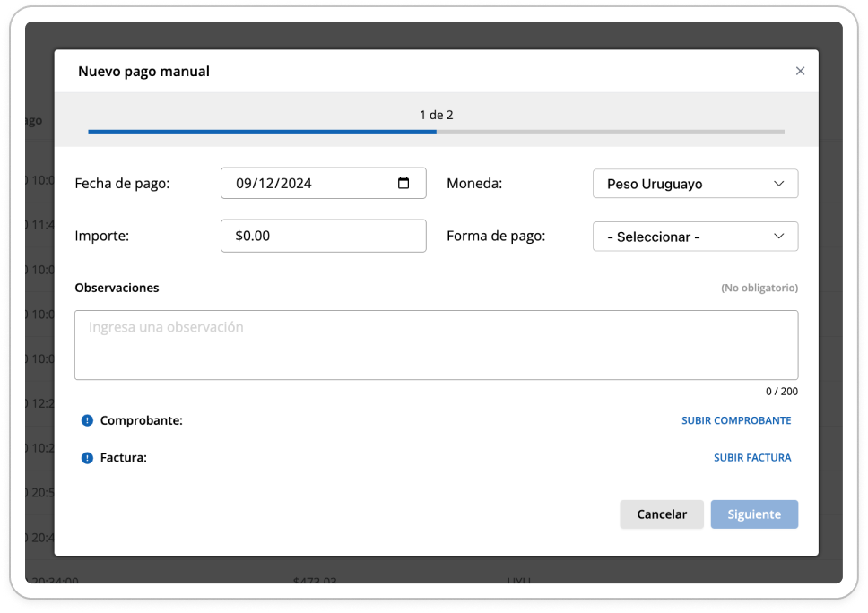Screen dimensions: 868x613
Task: Click the 'Importe:' label
Action: click(x=102, y=237)
